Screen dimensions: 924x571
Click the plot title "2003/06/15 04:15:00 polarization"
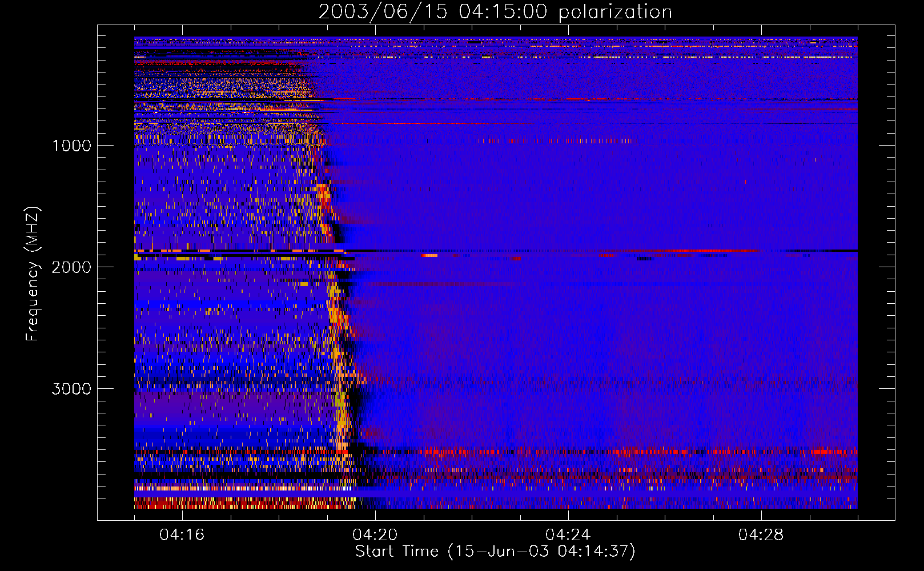[495, 12]
